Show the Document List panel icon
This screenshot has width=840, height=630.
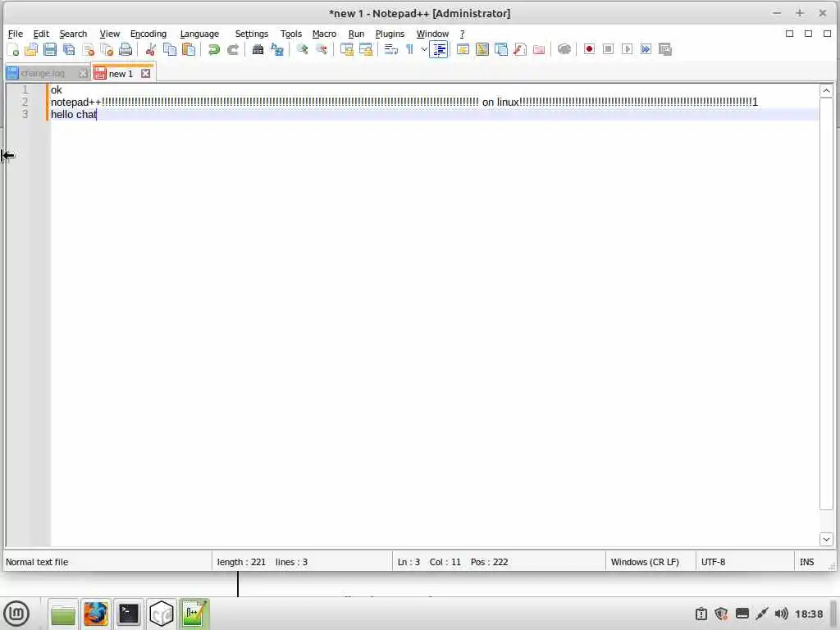click(x=501, y=50)
